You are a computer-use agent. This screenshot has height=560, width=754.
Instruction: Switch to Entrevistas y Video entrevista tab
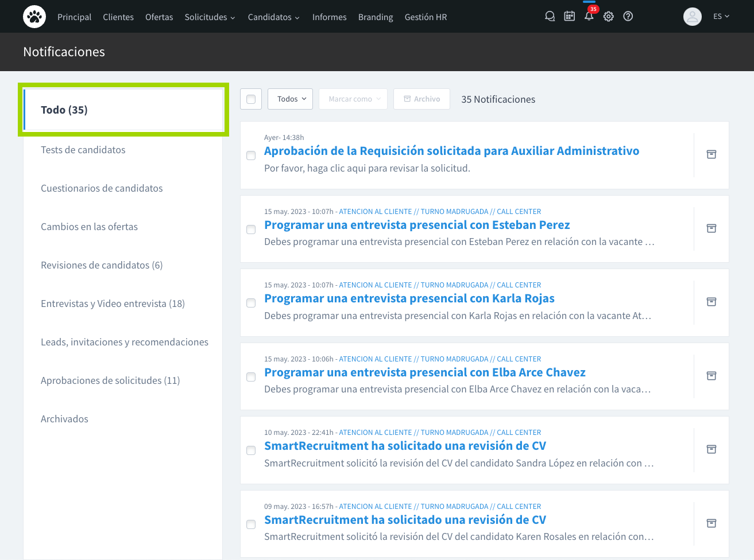click(113, 304)
